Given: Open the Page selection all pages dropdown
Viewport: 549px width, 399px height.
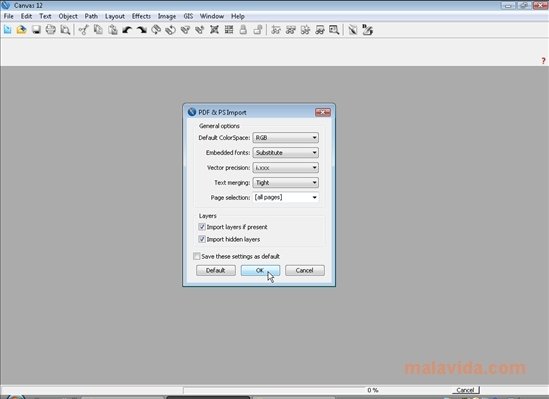Looking at the screenshot, I should (285, 197).
